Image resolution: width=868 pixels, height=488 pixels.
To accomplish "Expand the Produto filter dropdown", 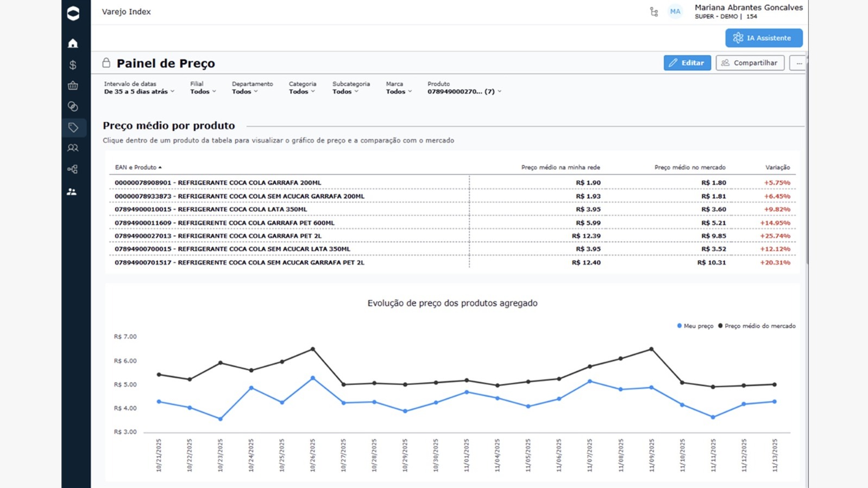I will (x=464, y=92).
